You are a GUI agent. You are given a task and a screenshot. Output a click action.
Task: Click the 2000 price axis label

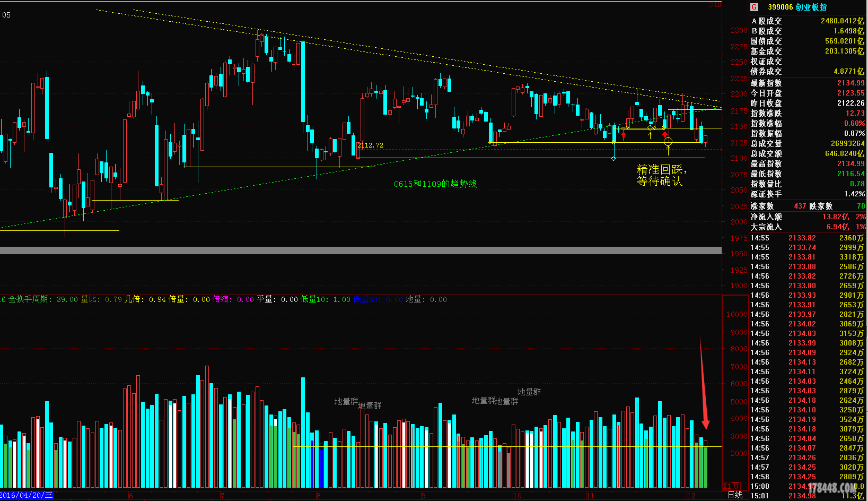(739, 222)
